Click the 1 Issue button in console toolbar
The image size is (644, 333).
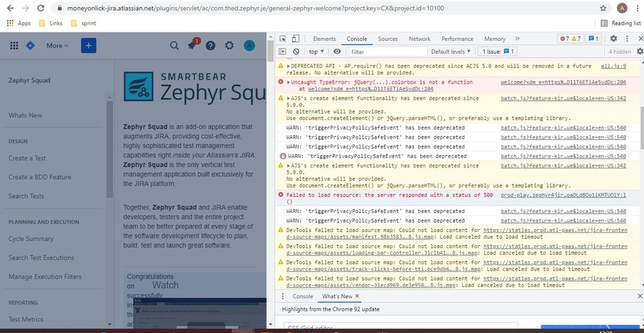pyautogui.click(x=498, y=52)
